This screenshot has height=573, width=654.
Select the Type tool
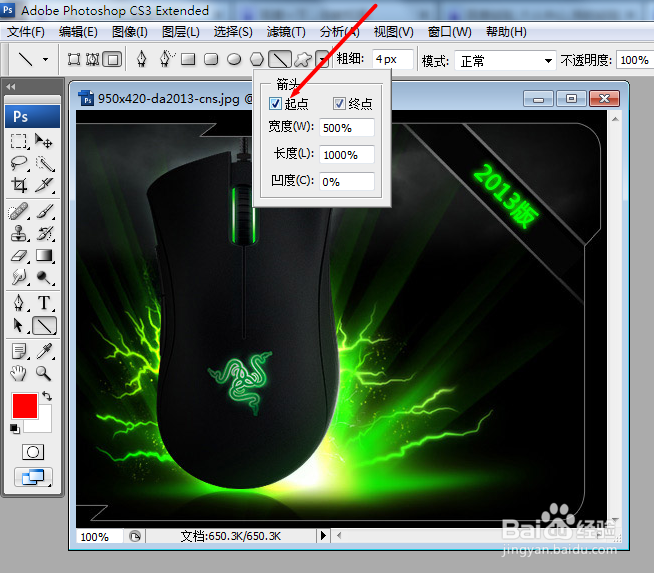tap(45, 303)
